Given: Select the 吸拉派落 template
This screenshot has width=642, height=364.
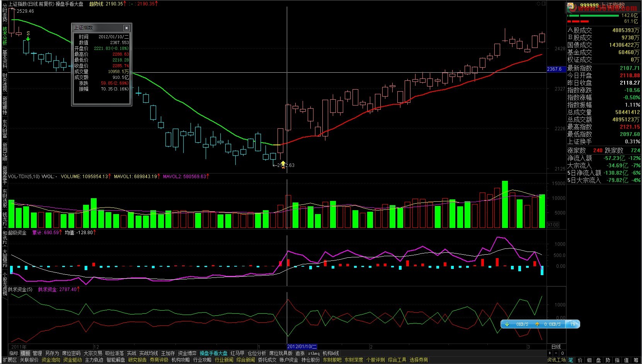Looking at the screenshot, I should point(115,353).
